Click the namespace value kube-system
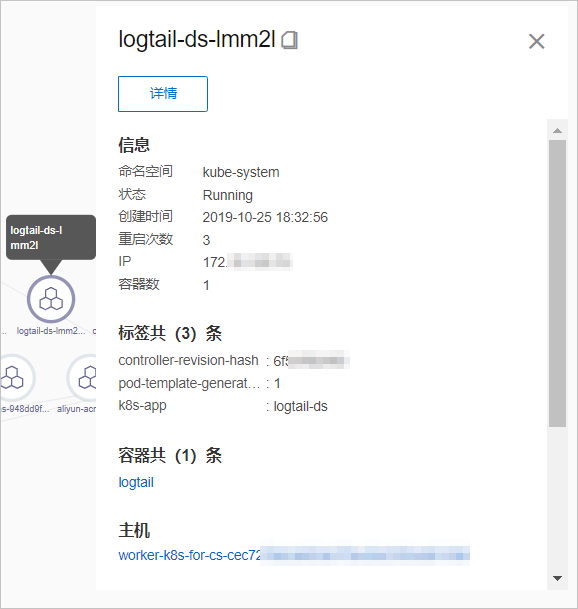Image resolution: width=578 pixels, height=609 pixels. coord(241,172)
